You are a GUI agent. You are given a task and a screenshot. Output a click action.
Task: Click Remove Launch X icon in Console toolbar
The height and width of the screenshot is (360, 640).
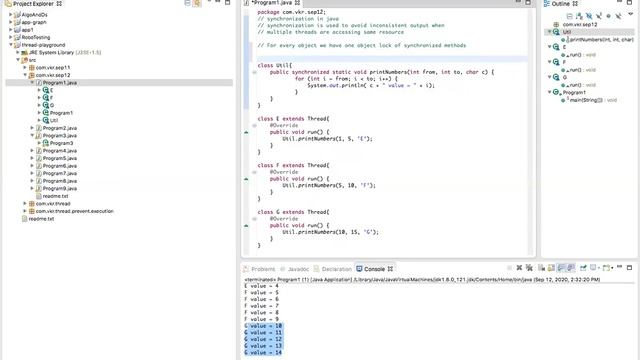click(x=519, y=268)
